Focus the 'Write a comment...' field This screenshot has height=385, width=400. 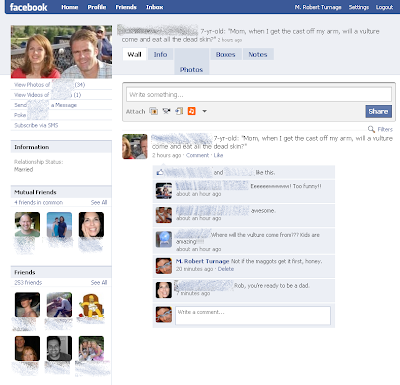pyautogui.click(x=253, y=315)
